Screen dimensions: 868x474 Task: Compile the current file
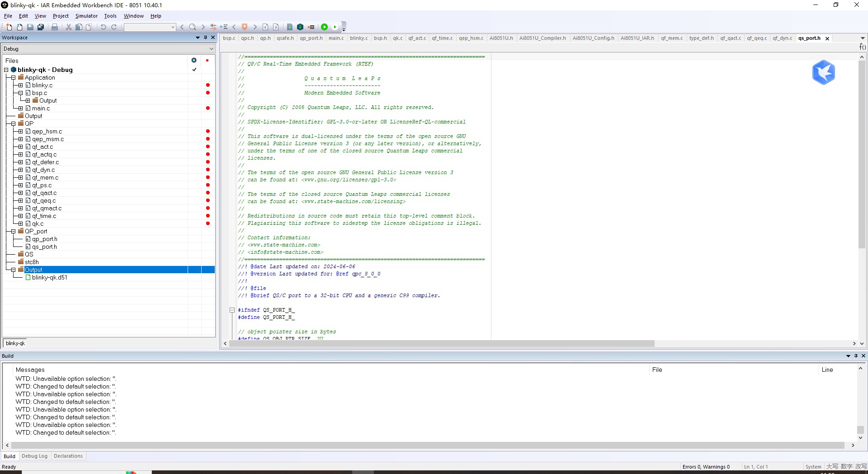pyautogui.click(x=290, y=27)
